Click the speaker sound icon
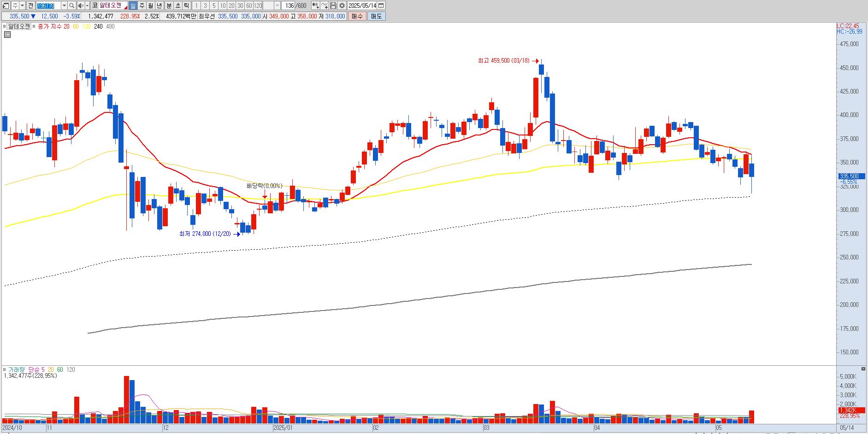This screenshot has width=868, height=434. coord(81,6)
